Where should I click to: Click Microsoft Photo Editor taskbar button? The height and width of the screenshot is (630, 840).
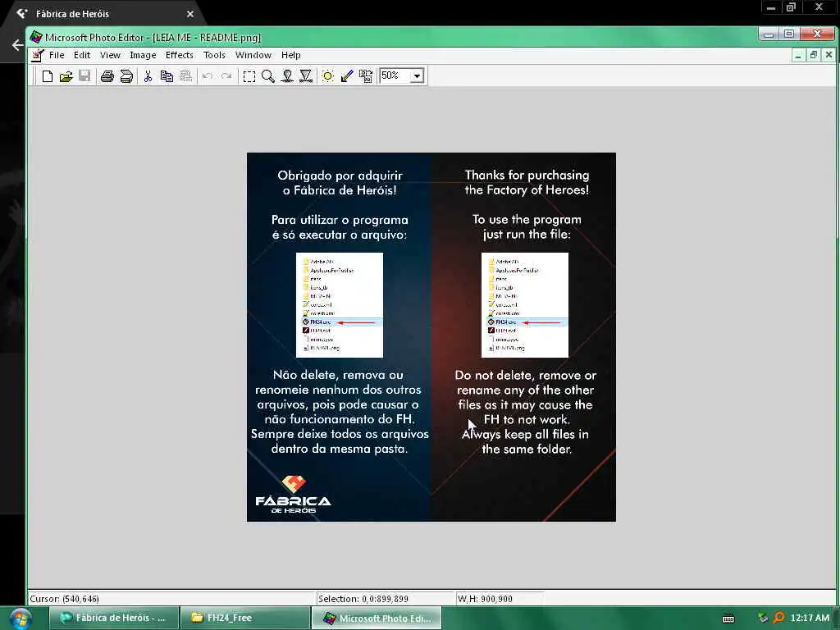pyautogui.click(x=377, y=618)
